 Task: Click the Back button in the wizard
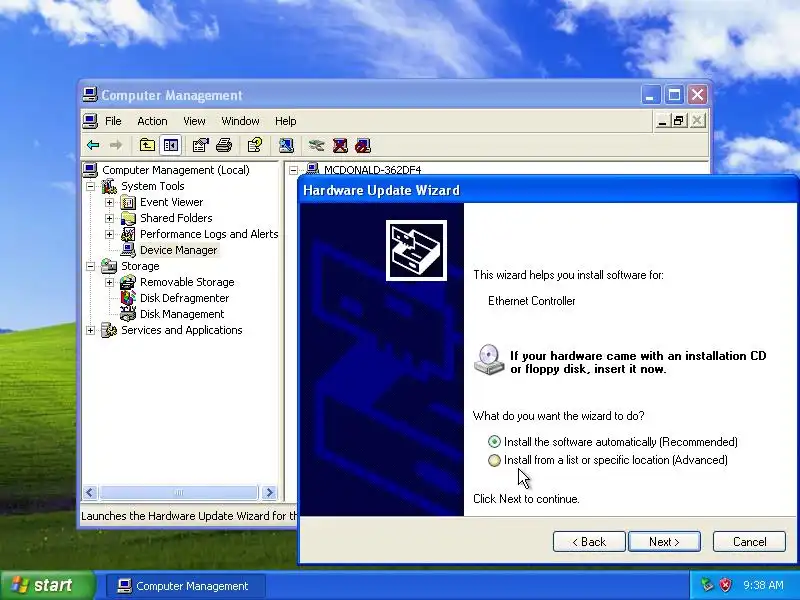tap(589, 542)
